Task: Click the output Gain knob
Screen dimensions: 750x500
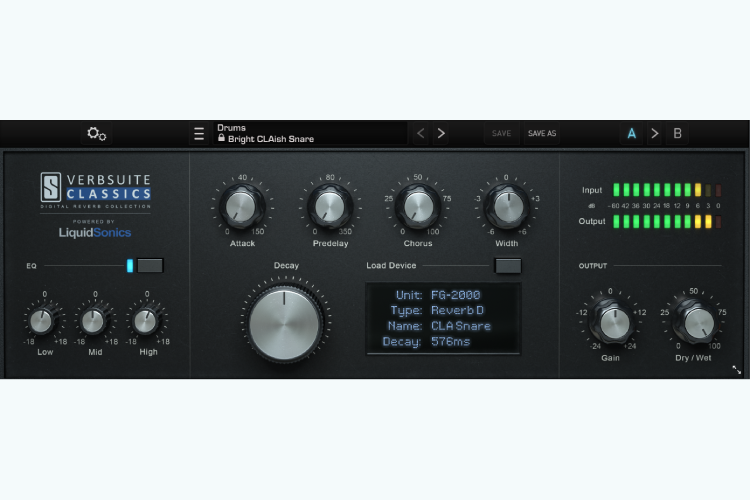Action: (x=614, y=322)
